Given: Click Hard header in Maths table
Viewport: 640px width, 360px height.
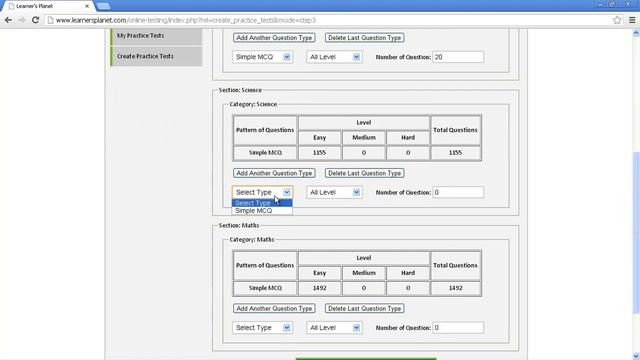Looking at the screenshot, I should (x=408, y=273).
